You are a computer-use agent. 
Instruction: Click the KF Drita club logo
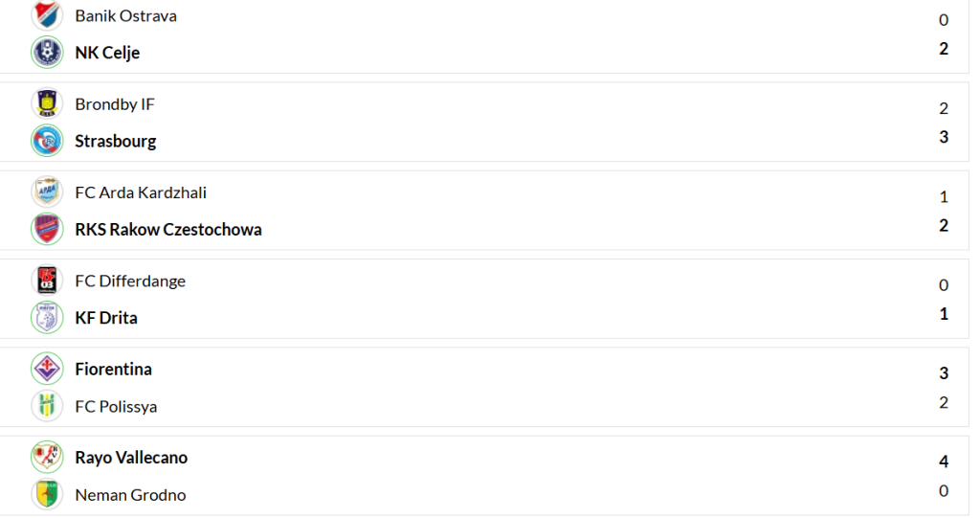pos(46,317)
